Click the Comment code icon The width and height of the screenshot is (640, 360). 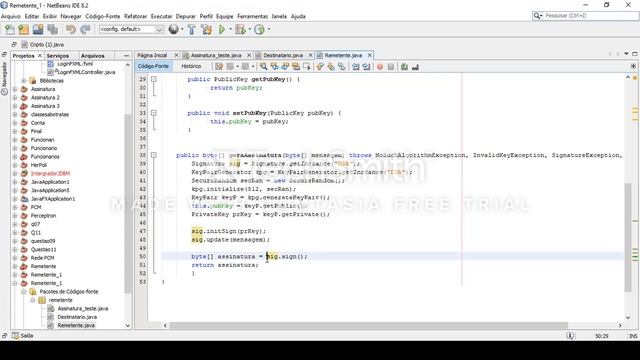click(x=404, y=67)
